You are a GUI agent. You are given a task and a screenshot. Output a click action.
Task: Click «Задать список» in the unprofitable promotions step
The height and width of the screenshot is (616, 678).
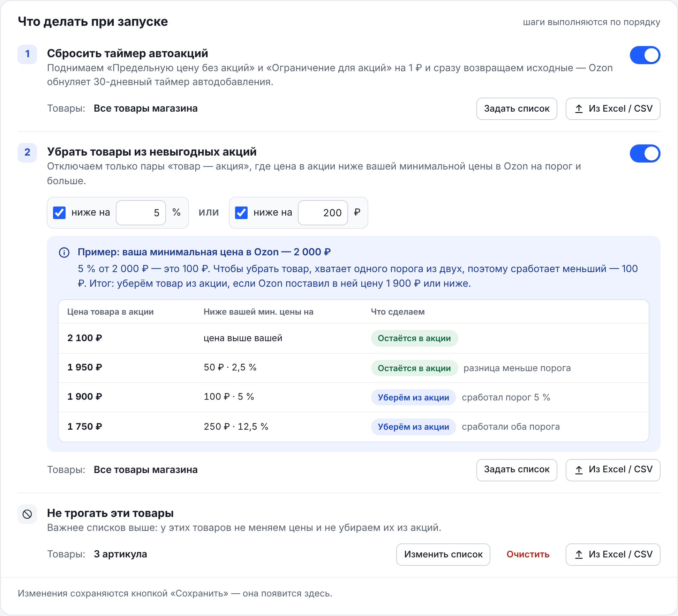pos(517,470)
